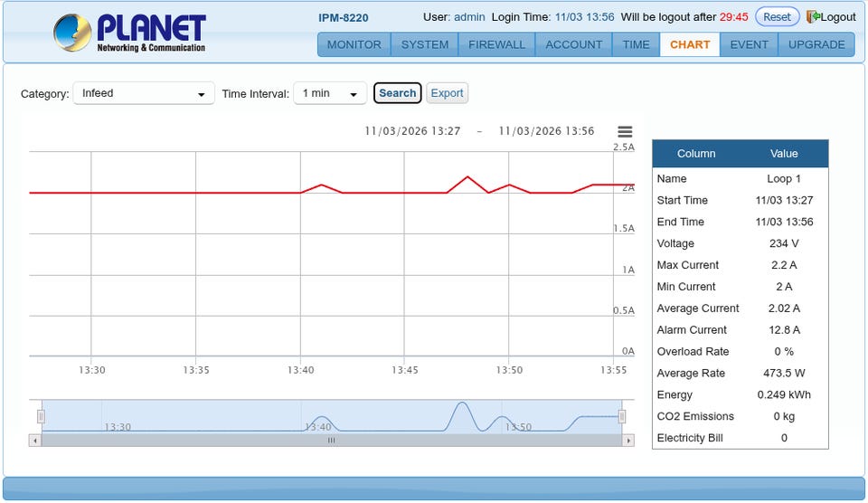
Task: Open the SYSTEM tab
Action: pos(425,45)
